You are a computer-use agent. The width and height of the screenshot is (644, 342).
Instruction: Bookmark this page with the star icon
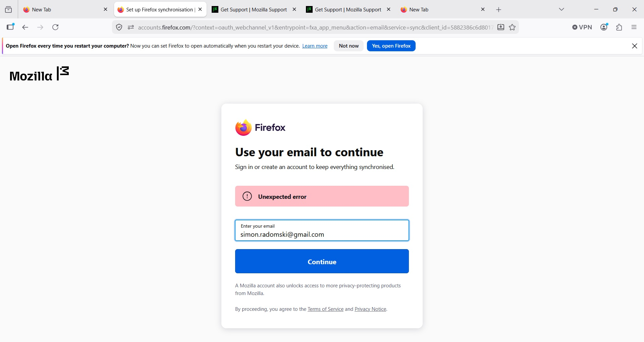click(513, 27)
